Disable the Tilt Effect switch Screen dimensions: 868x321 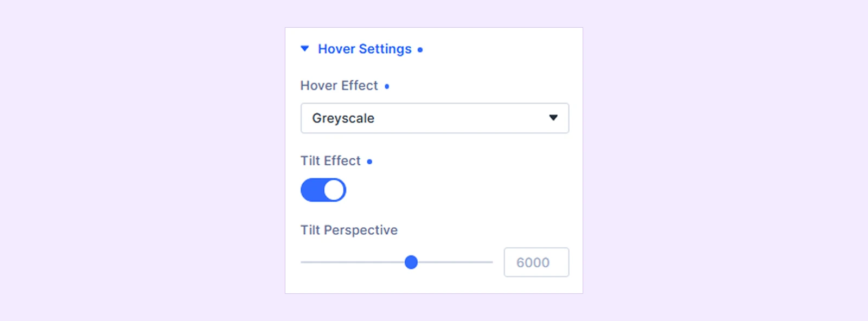coord(323,190)
